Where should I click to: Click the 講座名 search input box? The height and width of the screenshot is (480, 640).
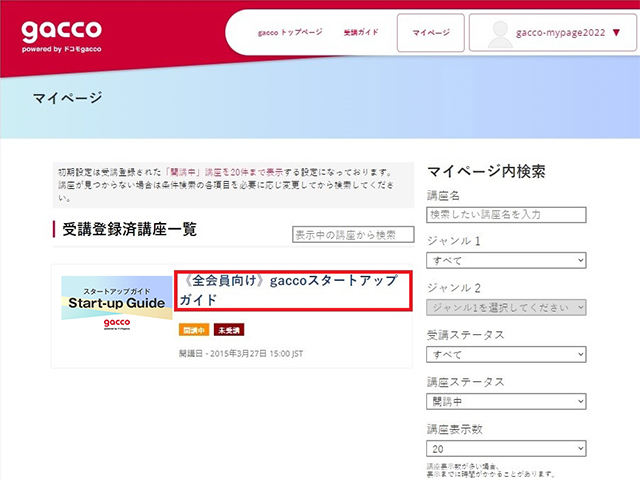pos(505,214)
